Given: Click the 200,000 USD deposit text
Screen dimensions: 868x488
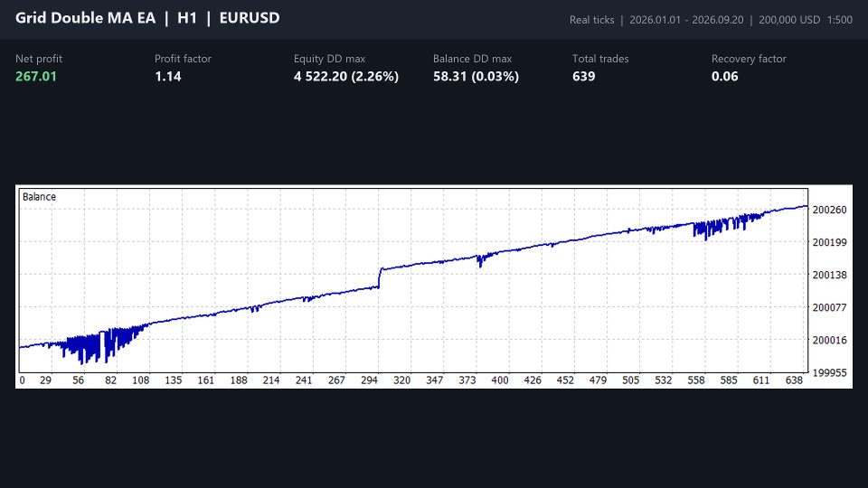Looking at the screenshot, I should [x=789, y=20].
